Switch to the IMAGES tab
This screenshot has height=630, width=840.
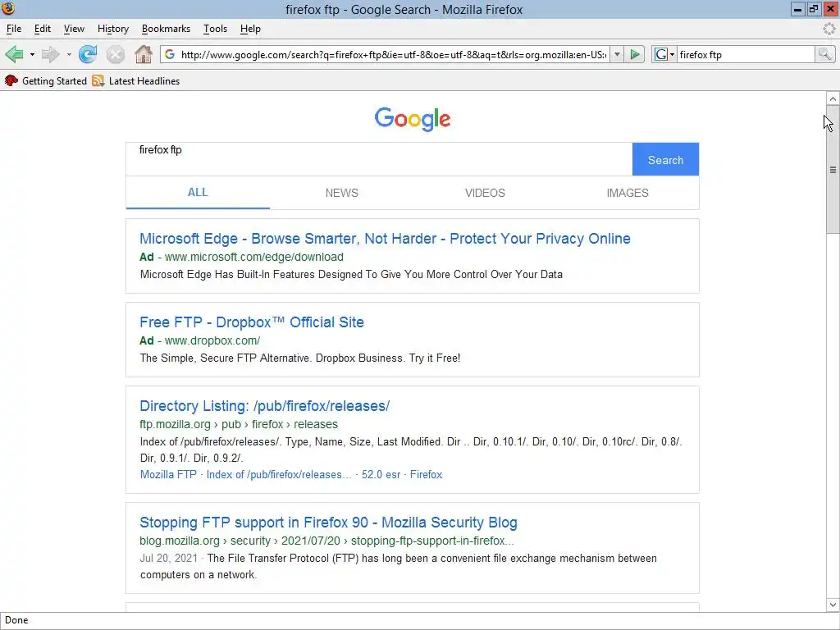pyautogui.click(x=628, y=192)
